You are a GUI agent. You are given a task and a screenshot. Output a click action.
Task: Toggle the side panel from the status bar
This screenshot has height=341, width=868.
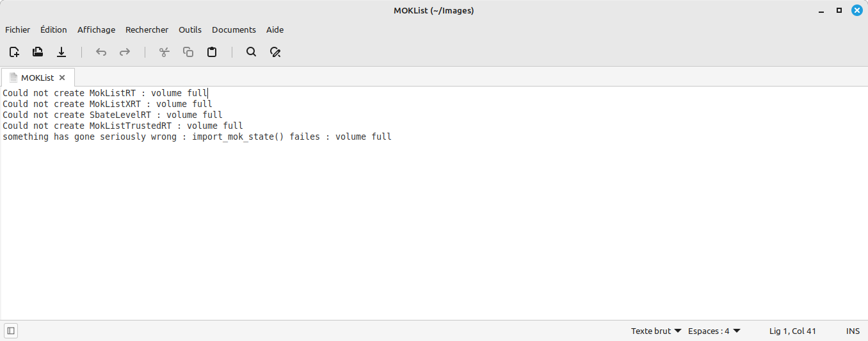11,331
